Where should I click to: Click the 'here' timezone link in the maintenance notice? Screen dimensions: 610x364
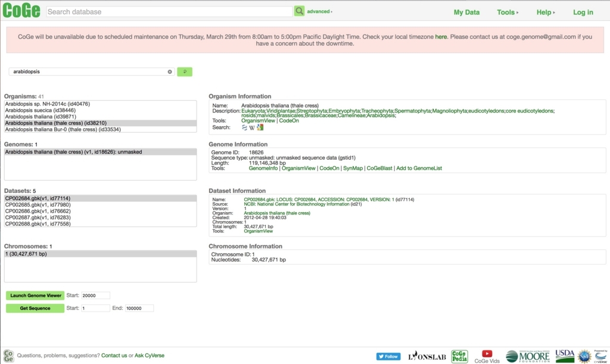(441, 36)
